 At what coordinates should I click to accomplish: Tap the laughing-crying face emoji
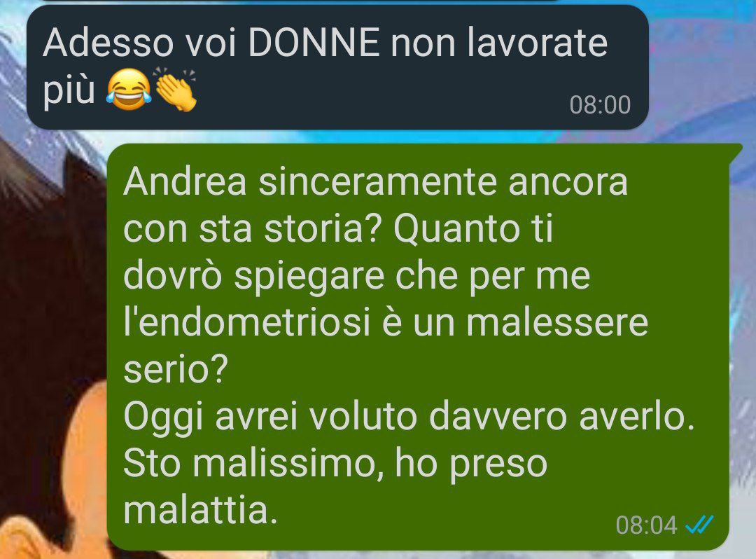(129, 90)
